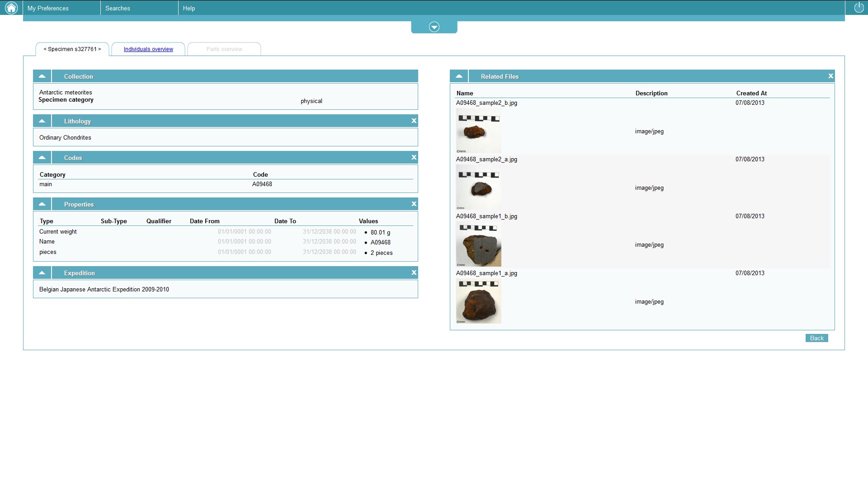The height and width of the screenshot is (488, 868).
Task: Close the Lithology widget
Action: [414, 121]
